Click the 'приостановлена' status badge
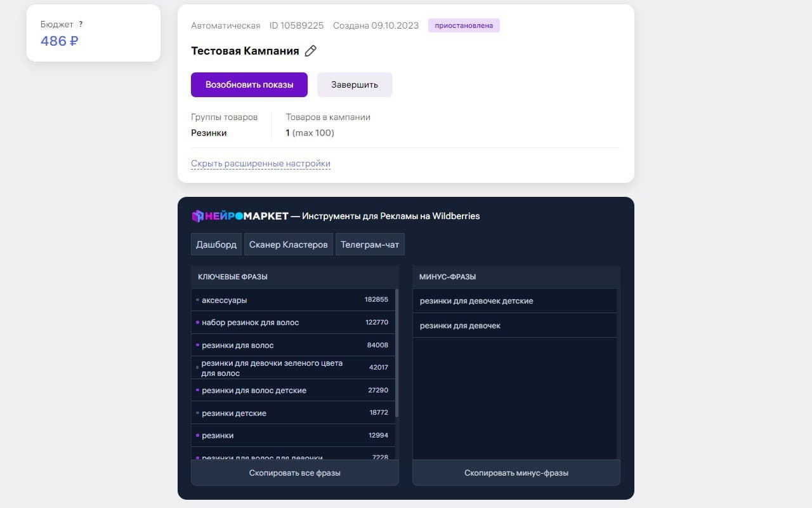 [464, 25]
